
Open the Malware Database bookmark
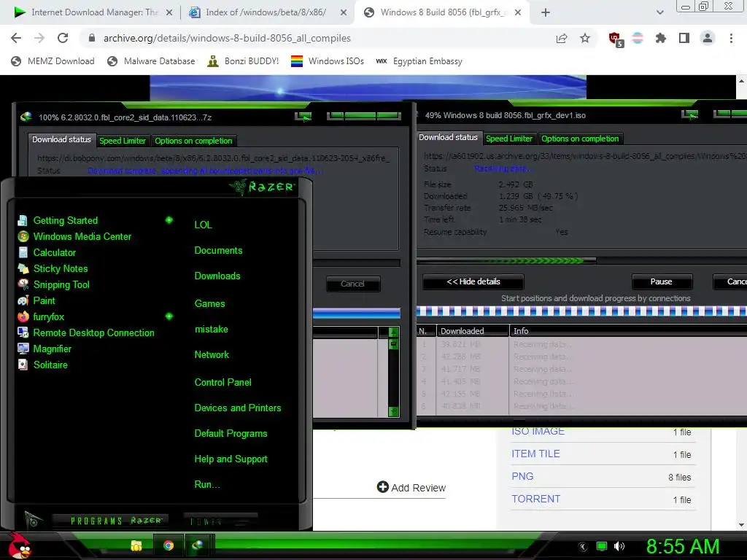click(151, 61)
